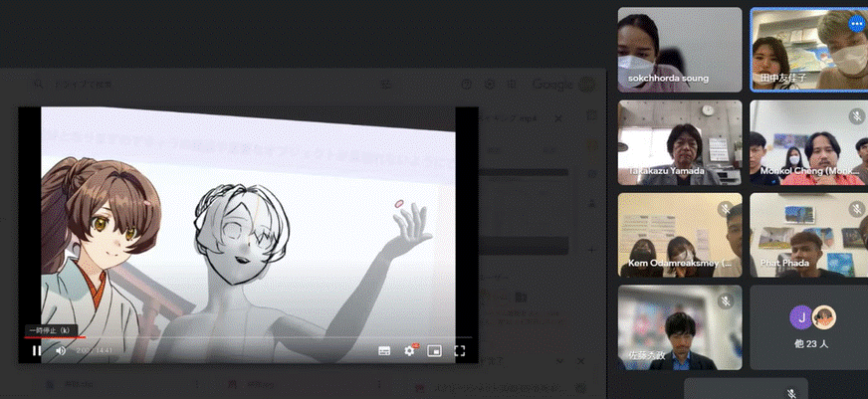Mute the video player's speaker icon
The image size is (868, 399).
[x=61, y=351]
